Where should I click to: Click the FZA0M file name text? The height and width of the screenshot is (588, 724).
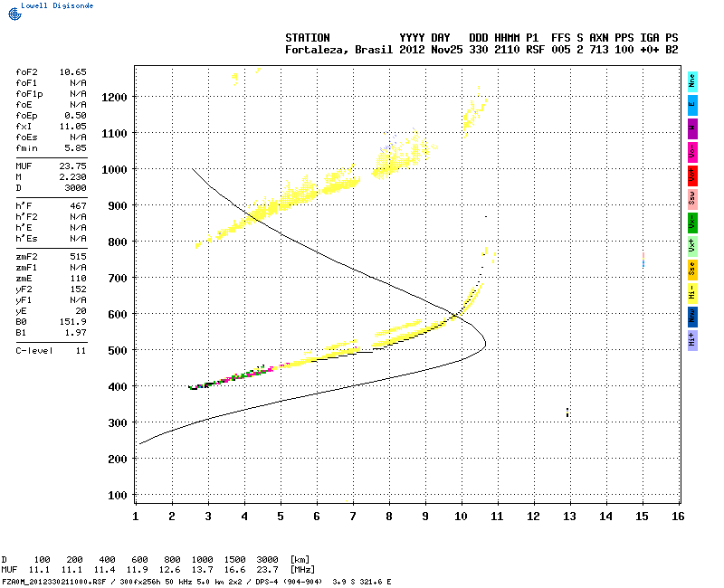point(53,582)
